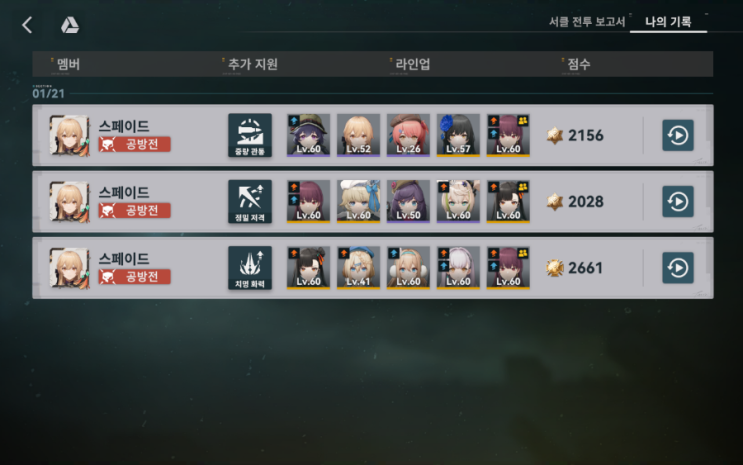The image size is (743, 465).
Task: Open the 정밀 저격 support icon
Action: 250,201
